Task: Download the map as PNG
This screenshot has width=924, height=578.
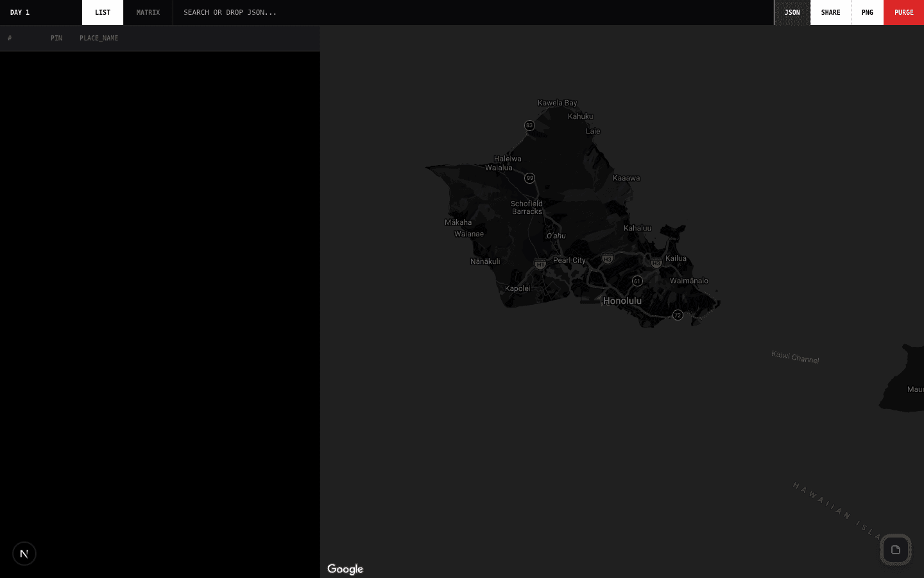Action: pyautogui.click(x=867, y=12)
